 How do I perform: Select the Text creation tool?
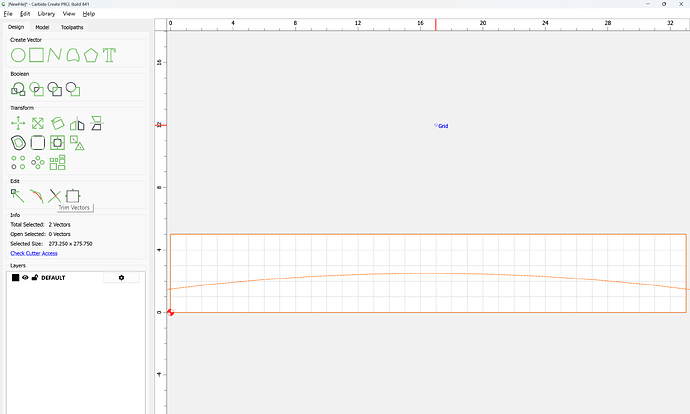(x=109, y=55)
